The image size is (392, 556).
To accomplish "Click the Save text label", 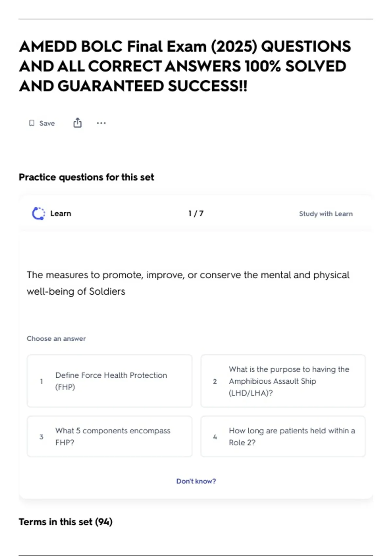I will click(x=47, y=123).
